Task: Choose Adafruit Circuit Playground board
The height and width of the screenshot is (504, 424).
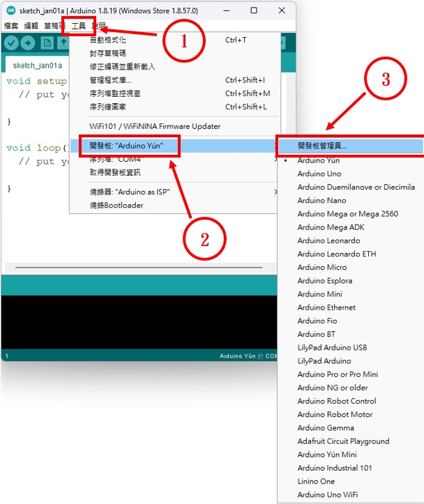Action: [351, 441]
